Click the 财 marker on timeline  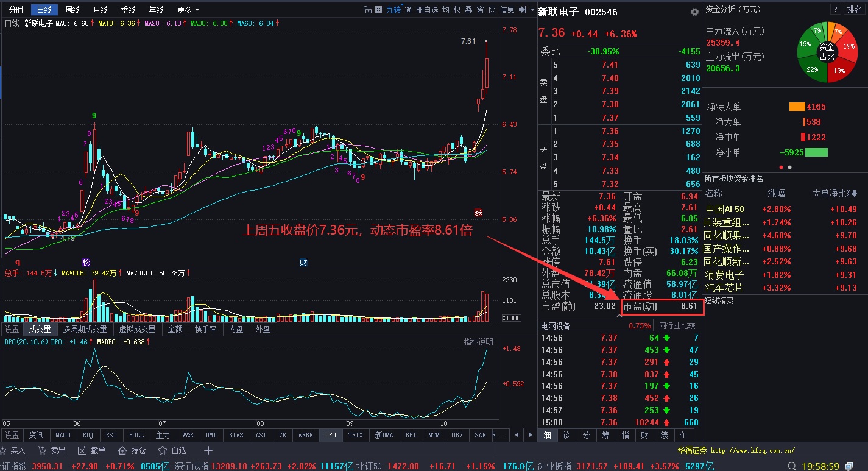[x=303, y=262]
